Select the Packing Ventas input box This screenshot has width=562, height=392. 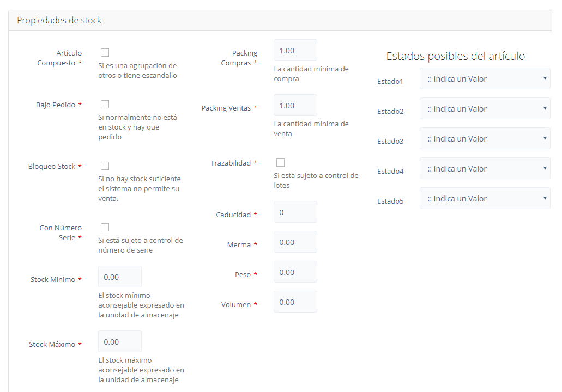[x=295, y=105]
